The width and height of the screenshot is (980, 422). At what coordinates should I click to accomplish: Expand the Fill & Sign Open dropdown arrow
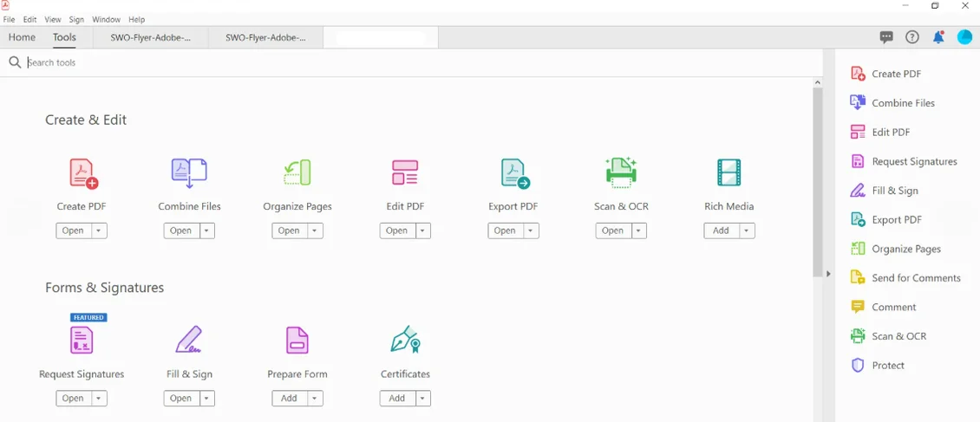pos(207,398)
